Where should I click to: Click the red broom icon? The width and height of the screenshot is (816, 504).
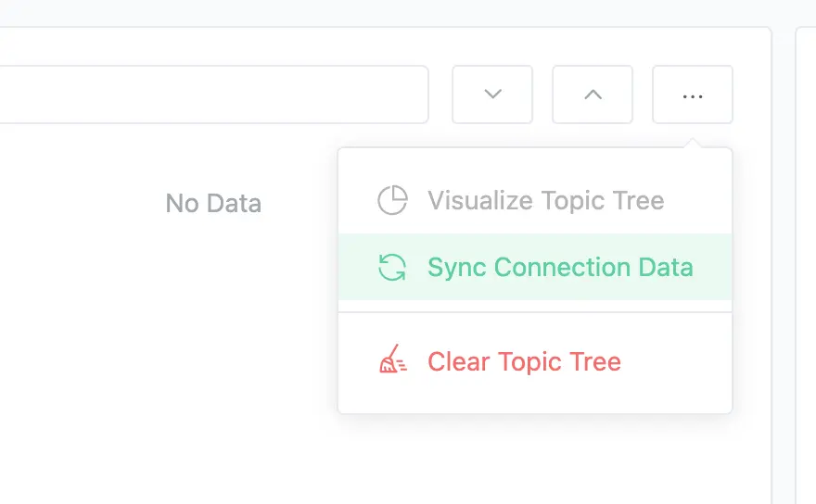tap(392, 361)
